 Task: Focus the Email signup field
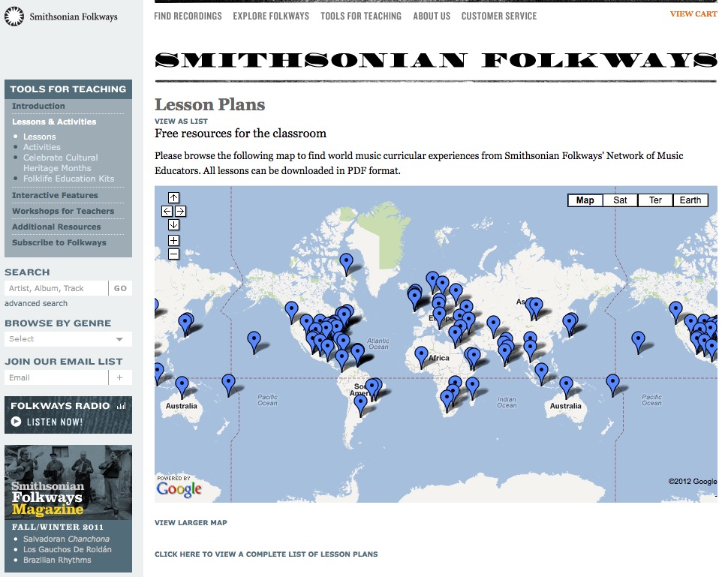[56, 377]
